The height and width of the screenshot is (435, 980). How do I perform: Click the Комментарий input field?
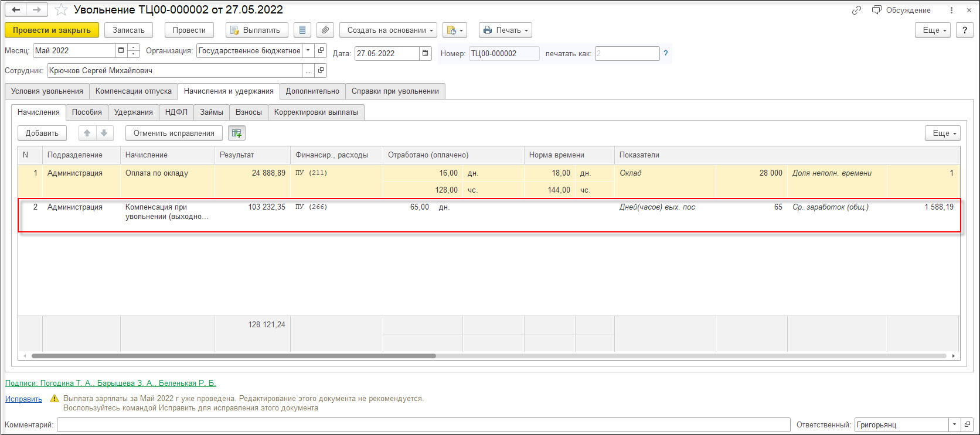tap(423, 424)
